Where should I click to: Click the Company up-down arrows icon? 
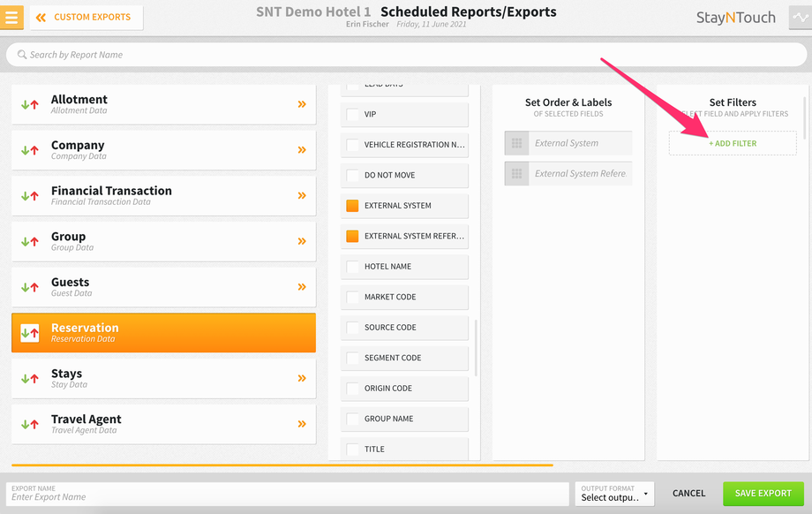pyautogui.click(x=29, y=150)
